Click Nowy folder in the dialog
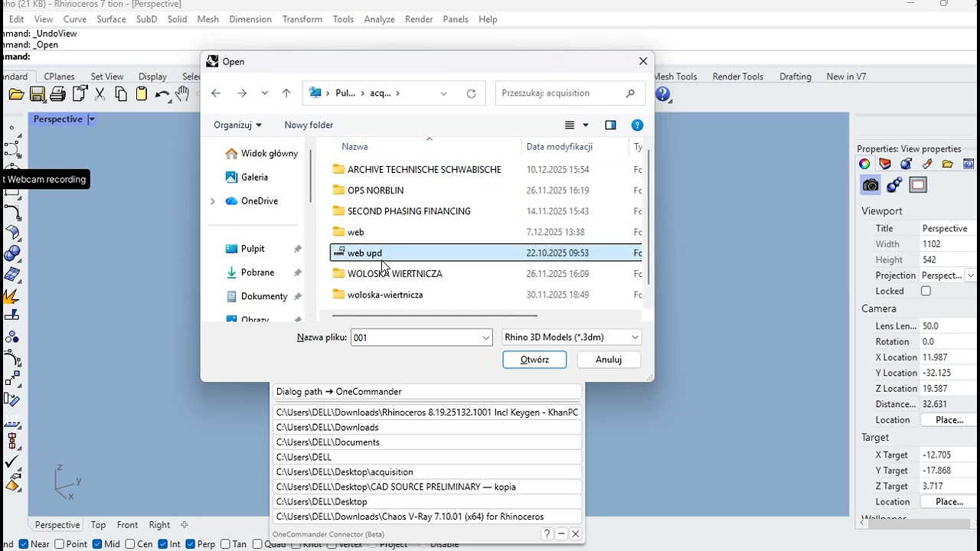This screenshot has width=980, height=551. pyautogui.click(x=309, y=126)
